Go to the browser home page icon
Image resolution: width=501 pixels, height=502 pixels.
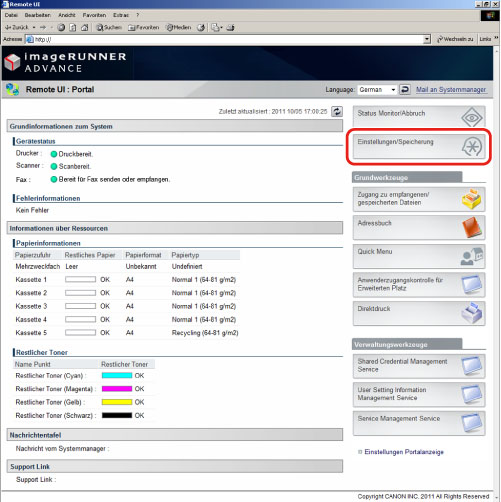click(85, 27)
